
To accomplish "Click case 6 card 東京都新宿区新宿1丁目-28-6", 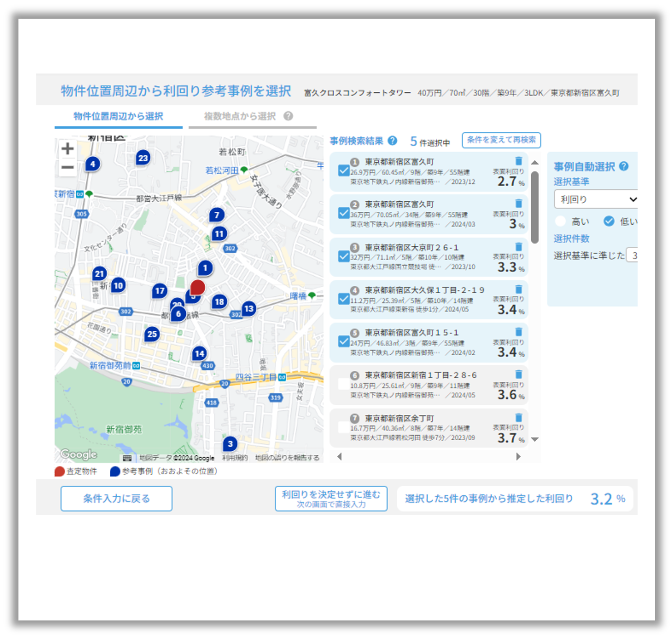I will coord(429,385).
